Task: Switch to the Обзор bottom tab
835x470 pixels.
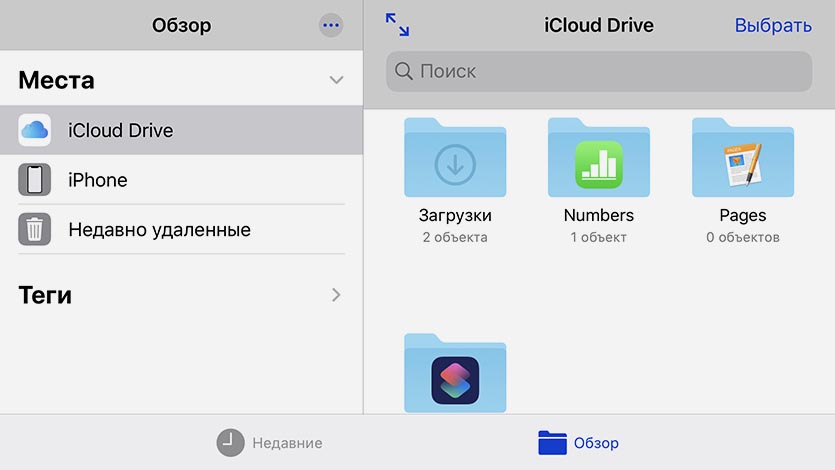Action: pyautogui.click(x=578, y=443)
